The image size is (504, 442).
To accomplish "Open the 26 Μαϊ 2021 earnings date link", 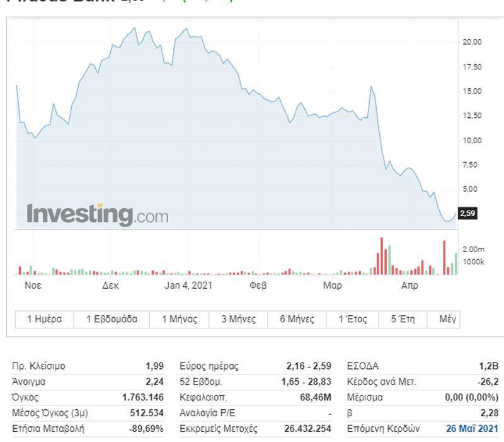I will 472,429.
